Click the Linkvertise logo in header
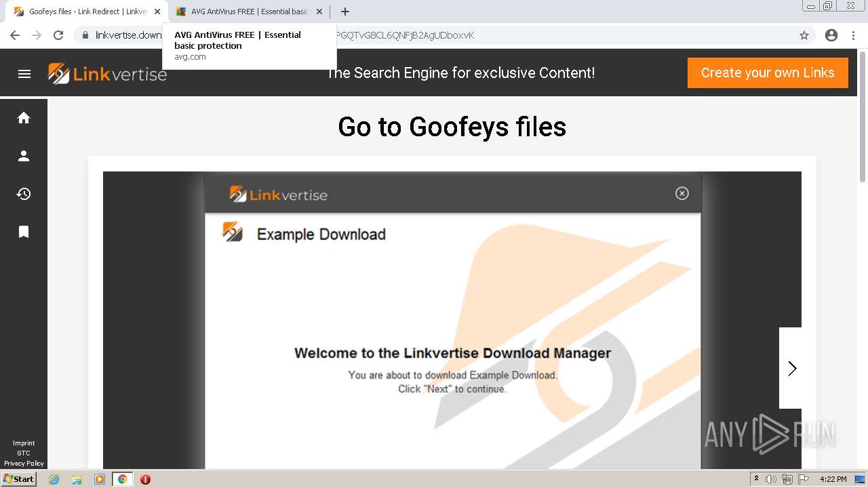This screenshot has width=868, height=488. [107, 74]
